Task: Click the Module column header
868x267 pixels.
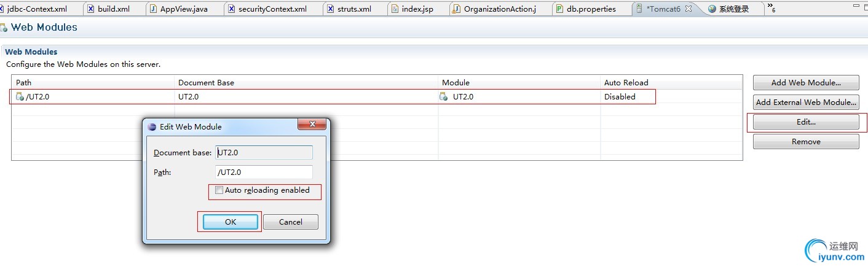Action: pyautogui.click(x=519, y=82)
